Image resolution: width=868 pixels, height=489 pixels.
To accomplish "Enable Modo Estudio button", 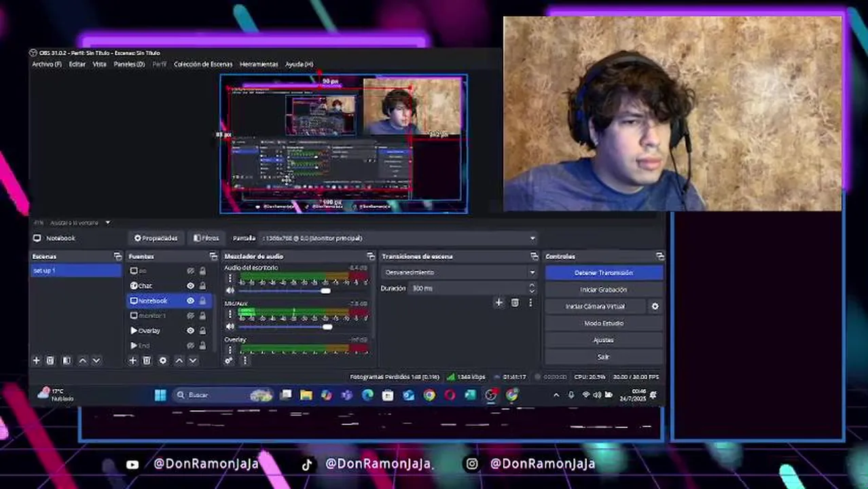I will pos(604,323).
